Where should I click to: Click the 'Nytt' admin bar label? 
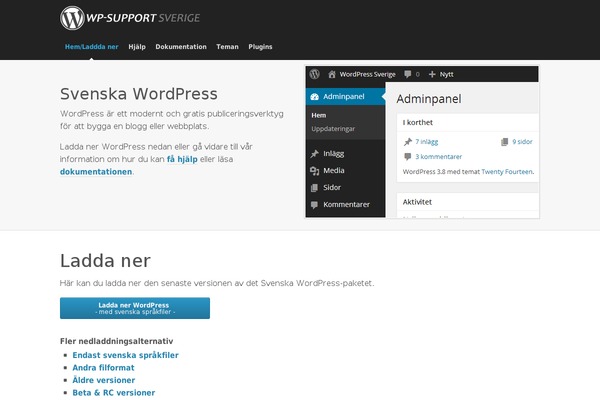click(447, 74)
